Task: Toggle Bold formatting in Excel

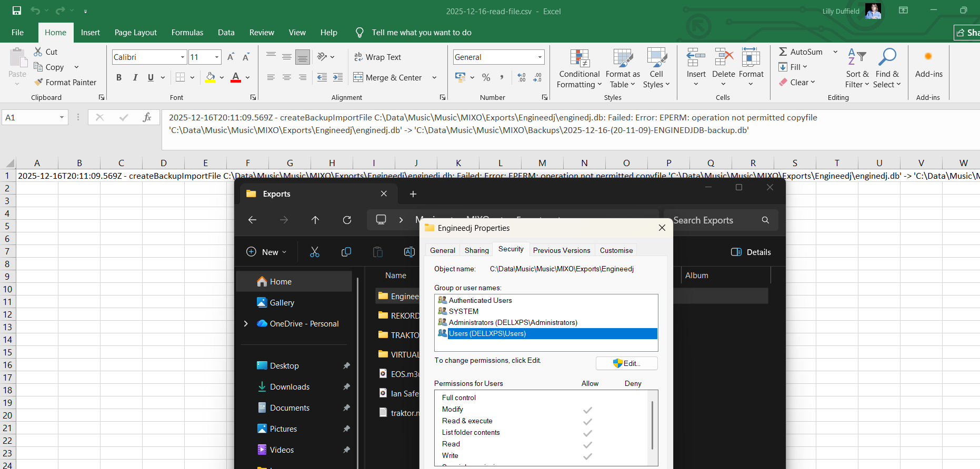Action: click(119, 77)
